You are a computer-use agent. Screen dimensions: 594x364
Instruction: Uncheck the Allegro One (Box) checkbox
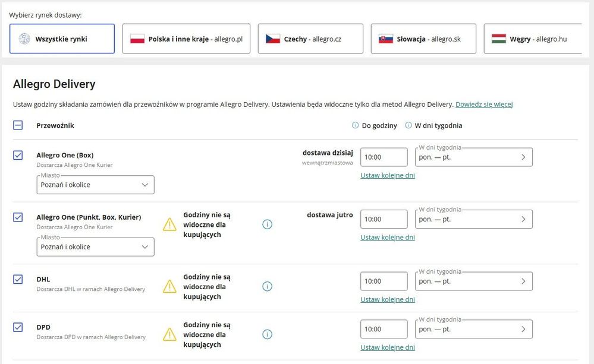pos(18,155)
